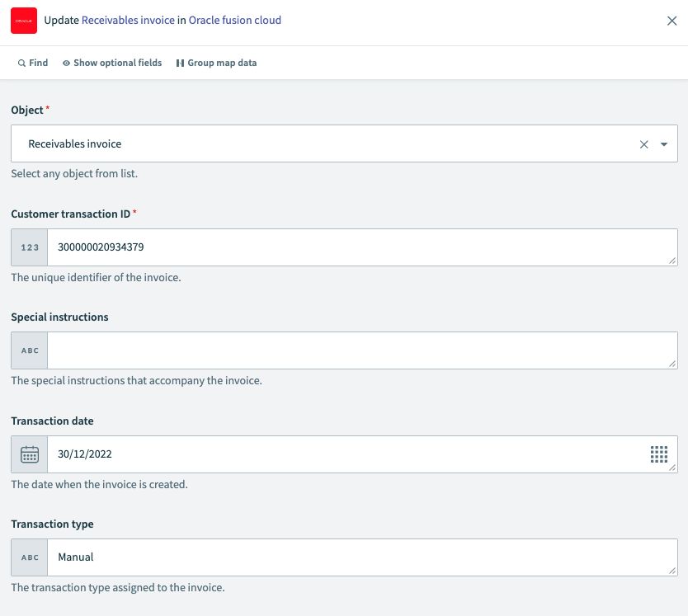The height and width of the screenshot is (616, 688).
Task: Edit the Transaction date value 30/12/2022
Action: tap(346, 454)
